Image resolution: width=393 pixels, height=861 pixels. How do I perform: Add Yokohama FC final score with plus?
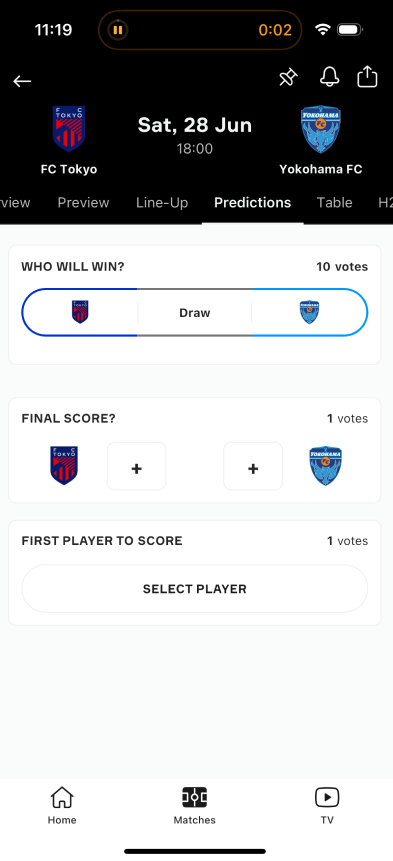point(253,466)
